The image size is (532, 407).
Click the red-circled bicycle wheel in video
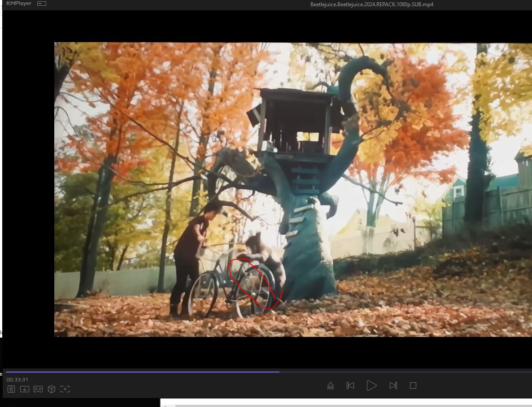point(254,285)
